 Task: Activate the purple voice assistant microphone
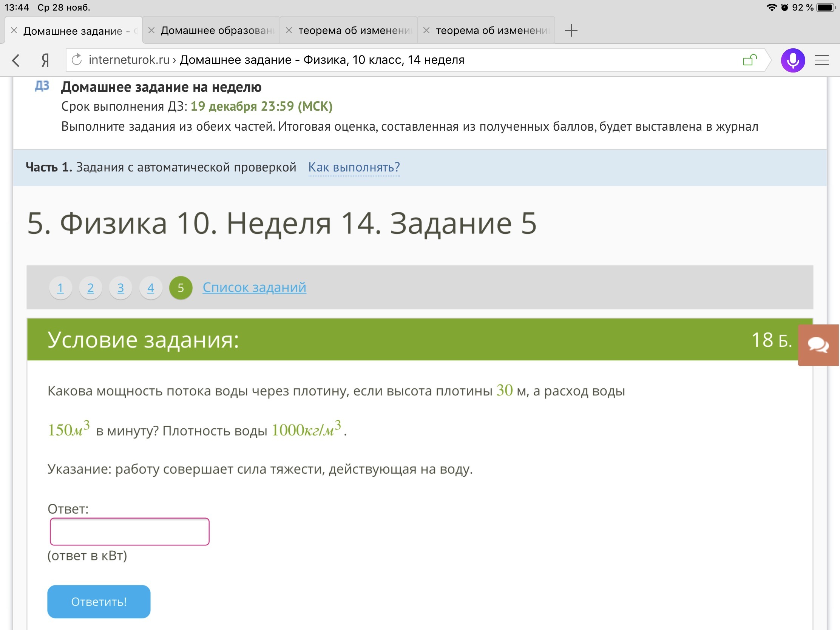792,60
